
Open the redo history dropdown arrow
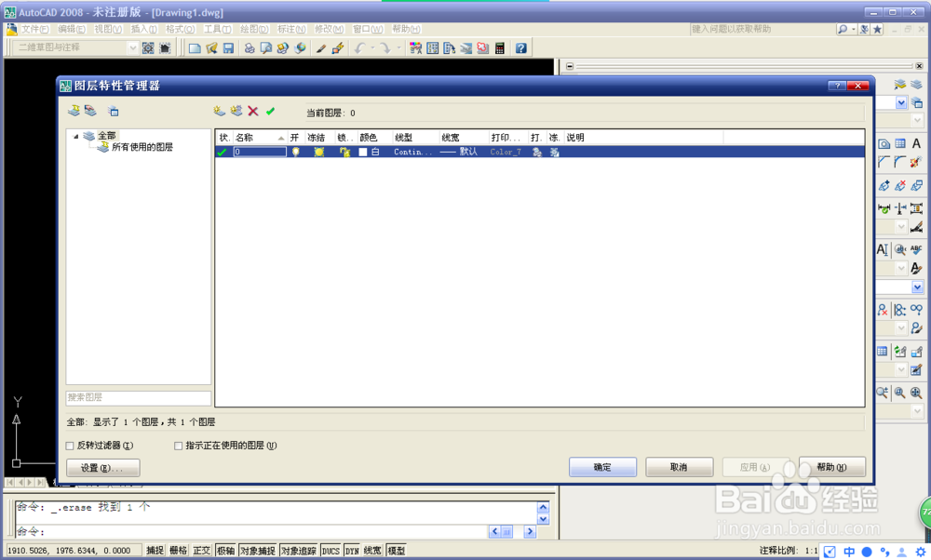(398, 48)
